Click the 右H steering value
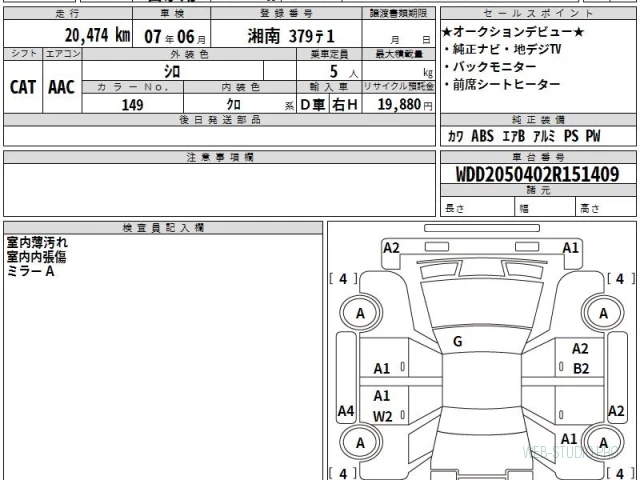 tap(345, 105)
